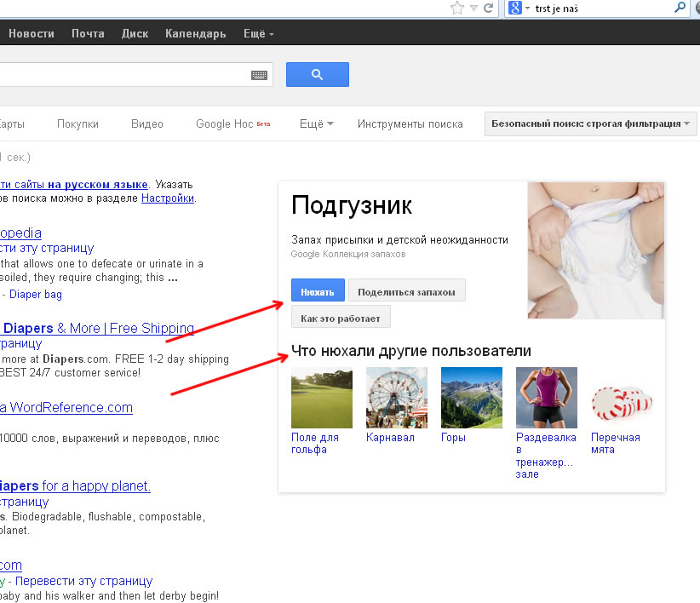Click the Поделиться запахом button
Image resolution: width=700 pixels, height=603 pixels.
point(406,291)
